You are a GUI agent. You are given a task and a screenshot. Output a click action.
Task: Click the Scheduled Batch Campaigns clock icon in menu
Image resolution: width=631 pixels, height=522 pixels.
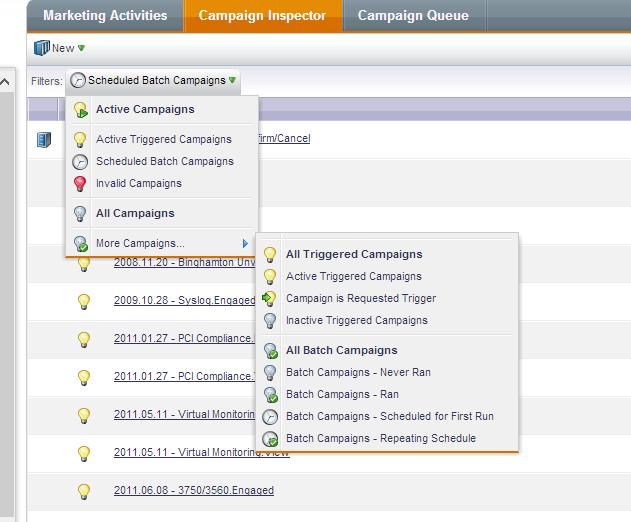pos(81,162)
